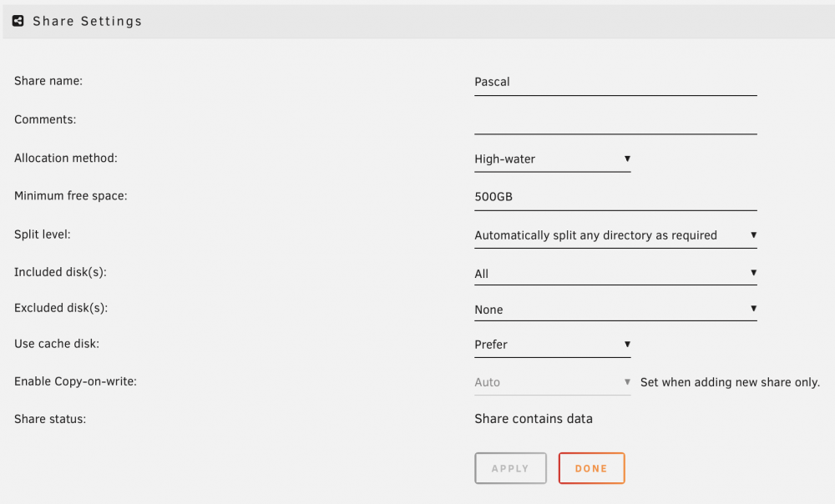This screenshot has height=504, width=835.
Task: Click the 'Split level:' label
Action: point(42,234)
